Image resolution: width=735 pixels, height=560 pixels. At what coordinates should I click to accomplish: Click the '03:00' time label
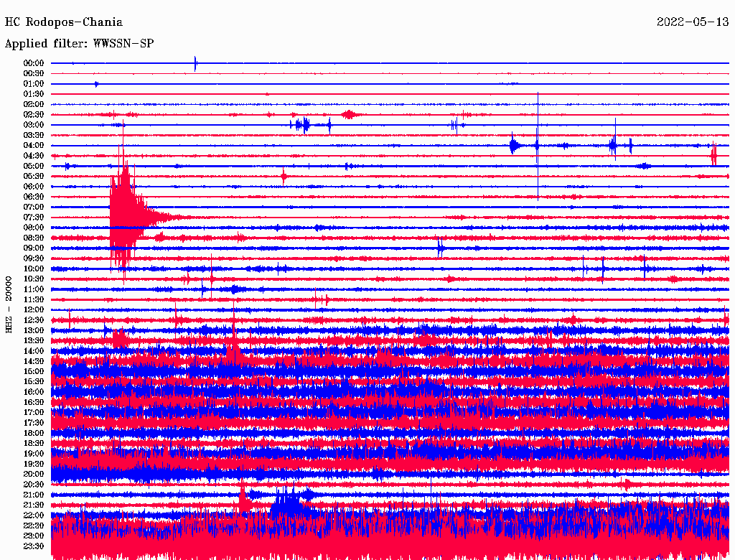tap(34, 125)
